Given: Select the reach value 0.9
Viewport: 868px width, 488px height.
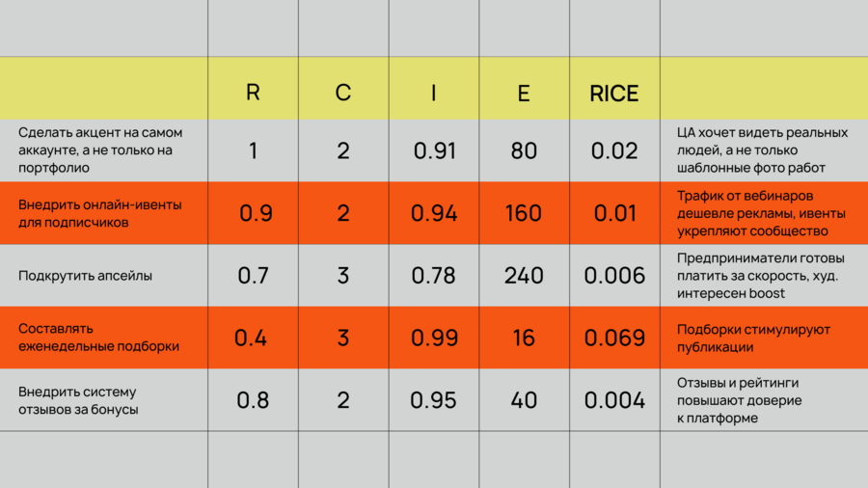Looking at the screenshot, I should pos(256,213).
